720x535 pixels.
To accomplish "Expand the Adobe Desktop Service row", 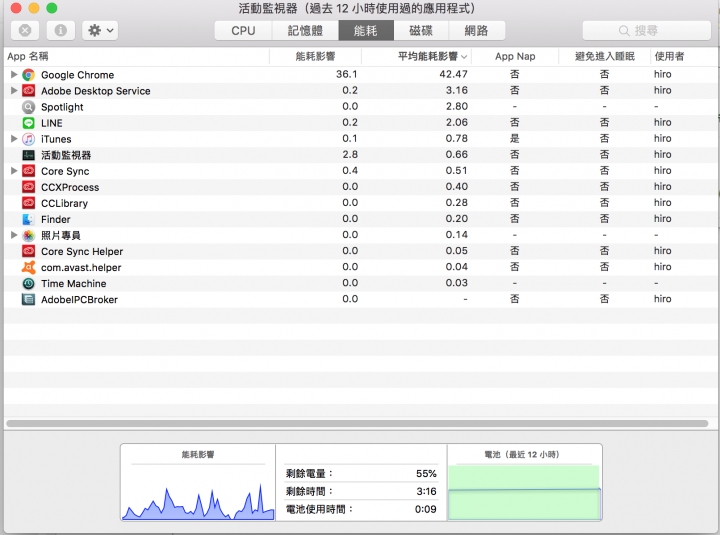I will [14, 90].
